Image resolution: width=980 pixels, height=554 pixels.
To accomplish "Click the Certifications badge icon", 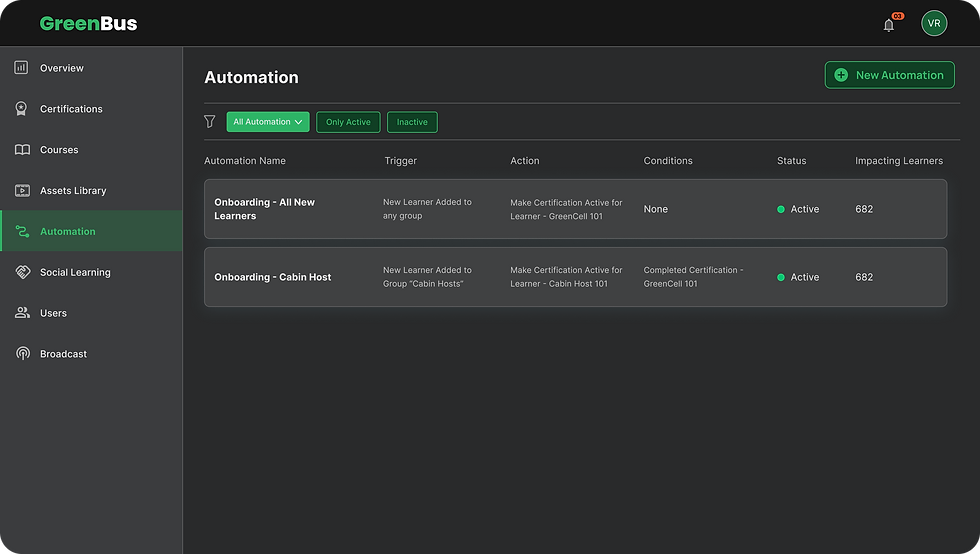I will [x=21, y=109].
